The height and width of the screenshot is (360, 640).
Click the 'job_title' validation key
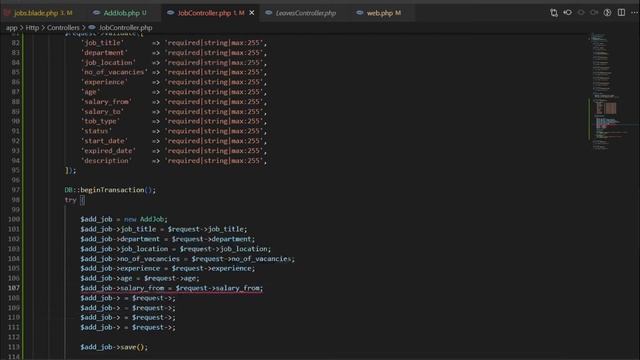pos(102,42)
